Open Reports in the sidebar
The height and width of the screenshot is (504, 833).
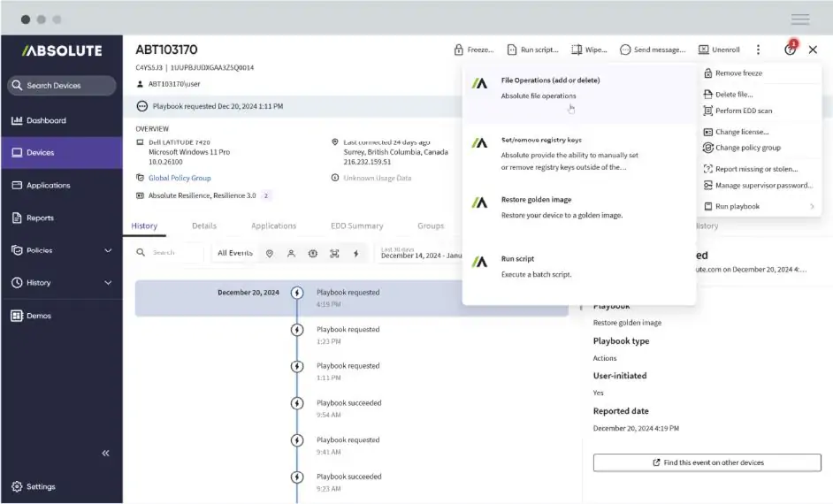tap(62, 218)
